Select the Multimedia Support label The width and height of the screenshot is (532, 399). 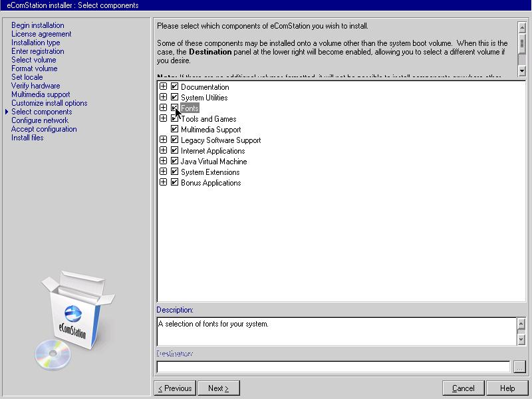click(x=211, y=130)
